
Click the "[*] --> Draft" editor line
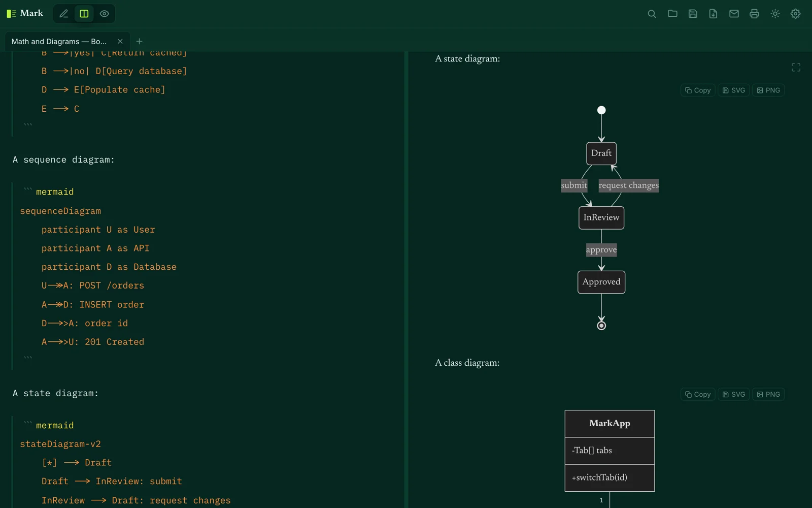[77, 463]
